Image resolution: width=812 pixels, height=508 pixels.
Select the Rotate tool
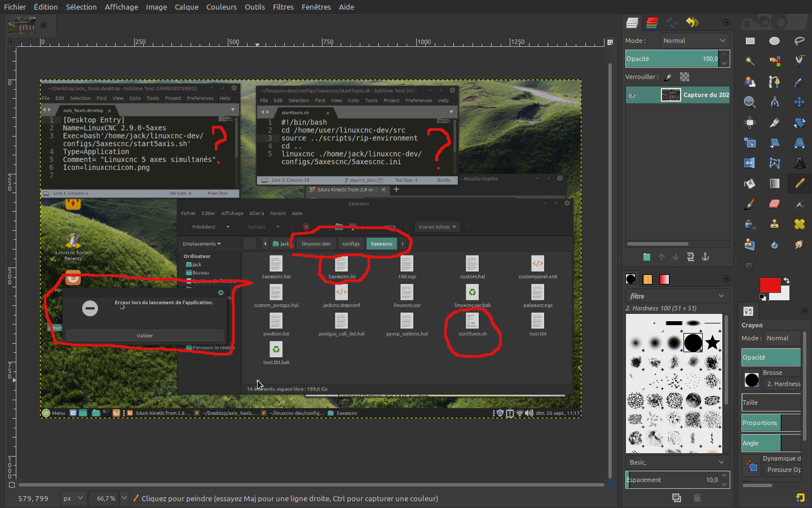pos(800,122)
